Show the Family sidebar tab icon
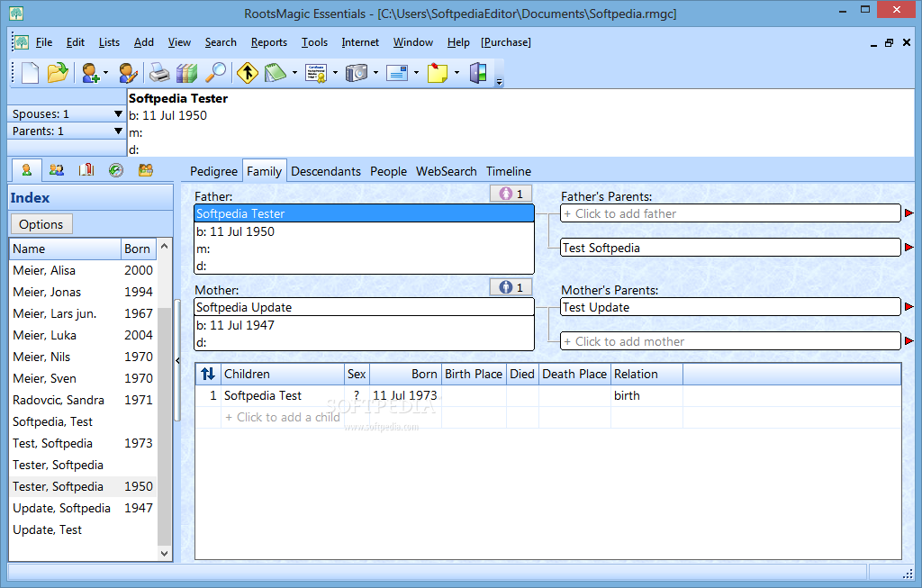 (x=57, y=170)
